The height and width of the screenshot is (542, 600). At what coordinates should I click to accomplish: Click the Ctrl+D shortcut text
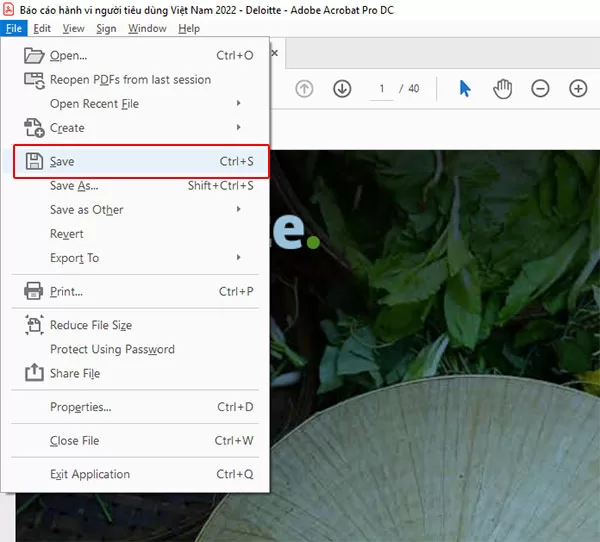point(235,407)
